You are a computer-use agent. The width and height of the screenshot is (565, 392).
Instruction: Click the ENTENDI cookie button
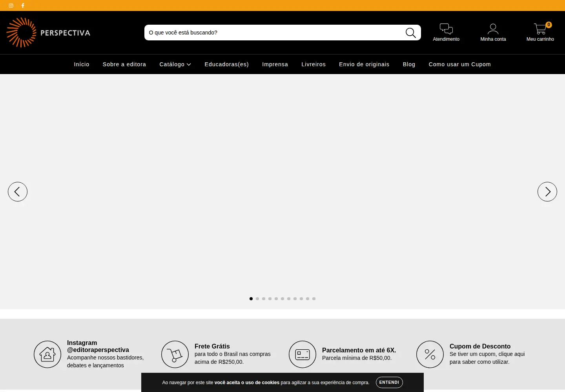pos(389,383)
